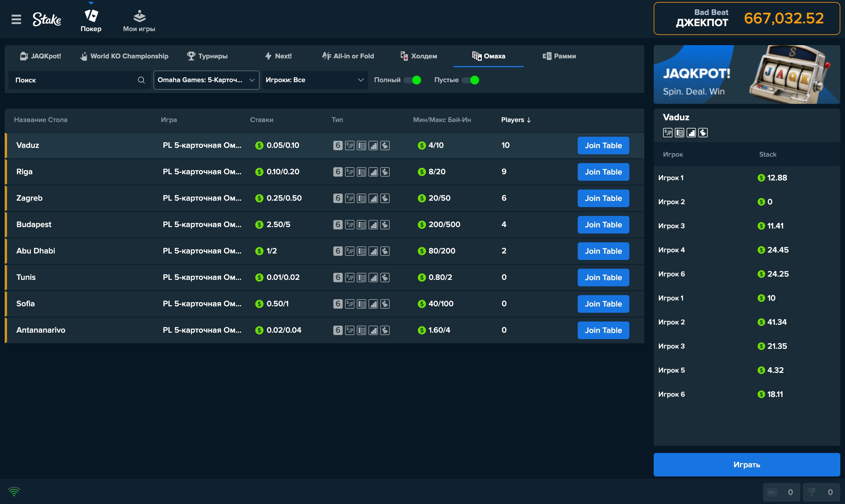Select the Омаха tab
Viewport: 845px width, 504px height.
tap(489, 56)
